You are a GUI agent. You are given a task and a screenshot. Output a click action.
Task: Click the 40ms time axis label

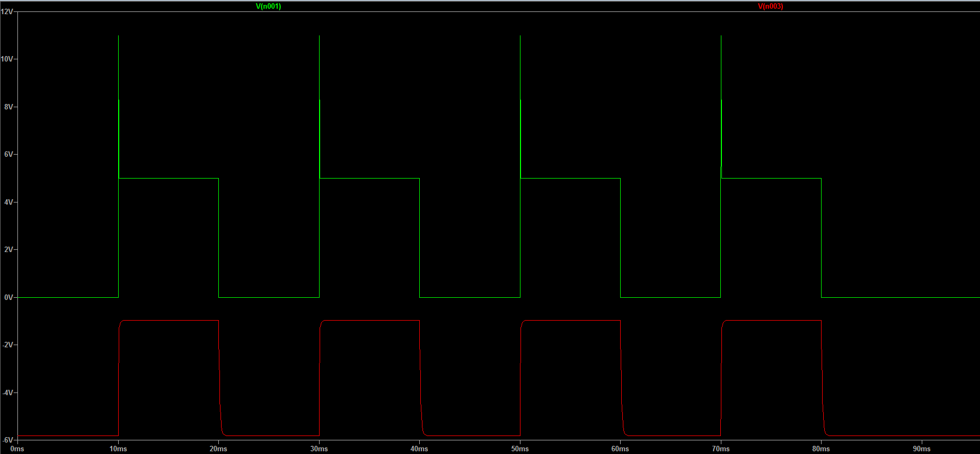pyautogui.click(x=419, y=449)
